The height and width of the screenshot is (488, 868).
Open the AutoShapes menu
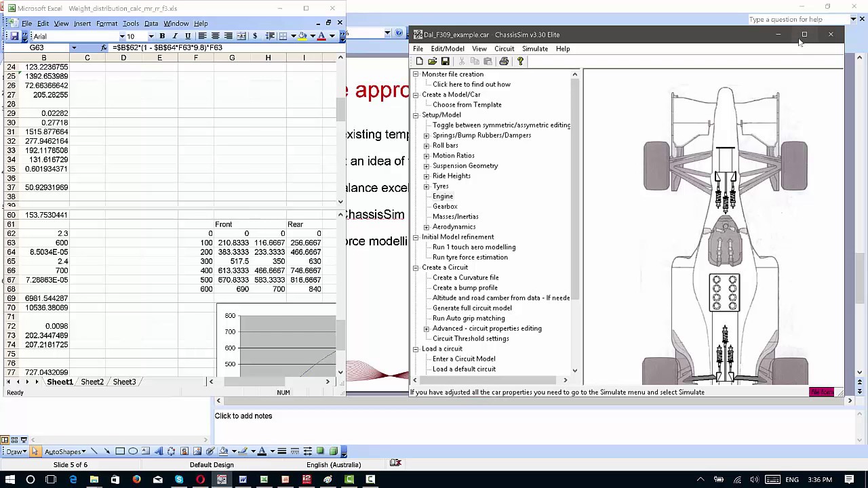coord(64,451)
